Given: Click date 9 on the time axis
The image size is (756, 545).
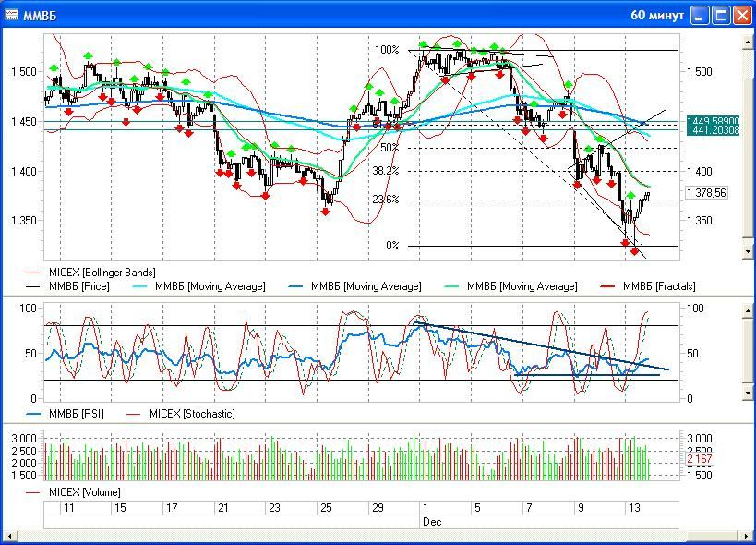Looking at the screenshot, I should [581, 508].
